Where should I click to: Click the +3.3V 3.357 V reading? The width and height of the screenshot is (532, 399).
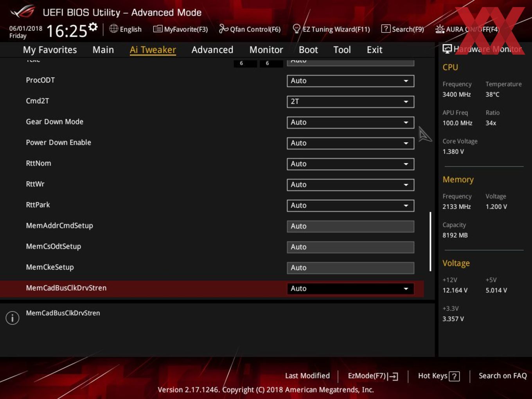tap(453, 319)
